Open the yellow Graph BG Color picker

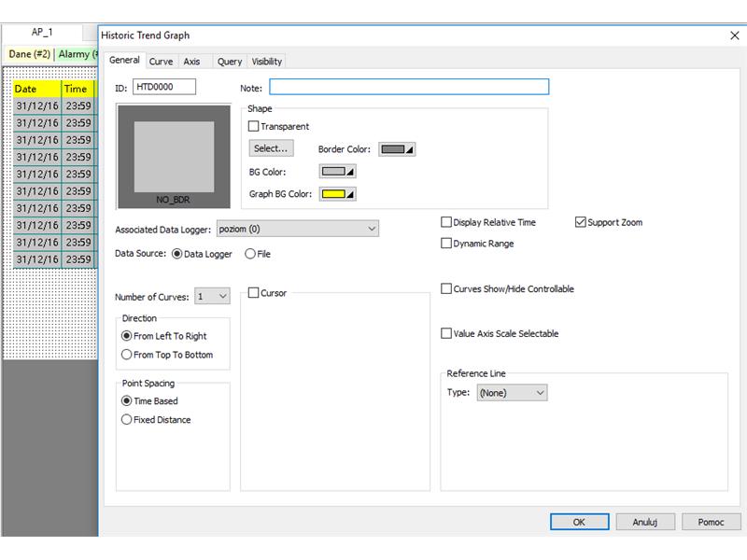click(x=337, y=194)
